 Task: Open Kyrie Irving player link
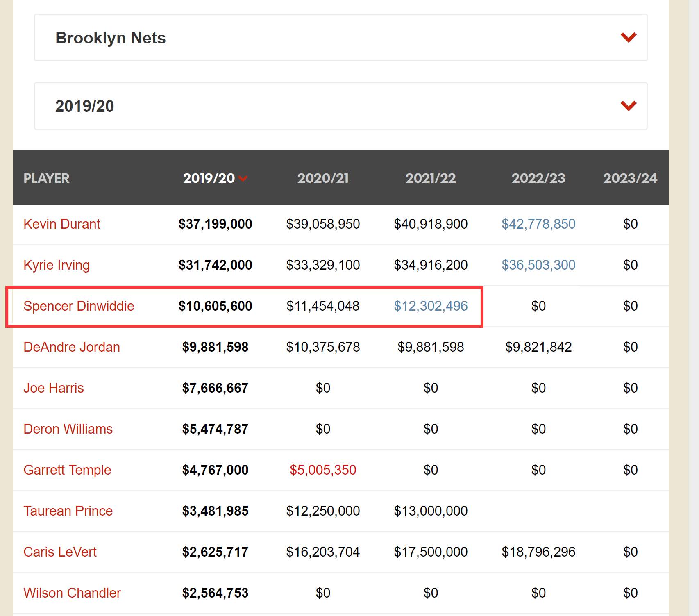pos(57,265)
